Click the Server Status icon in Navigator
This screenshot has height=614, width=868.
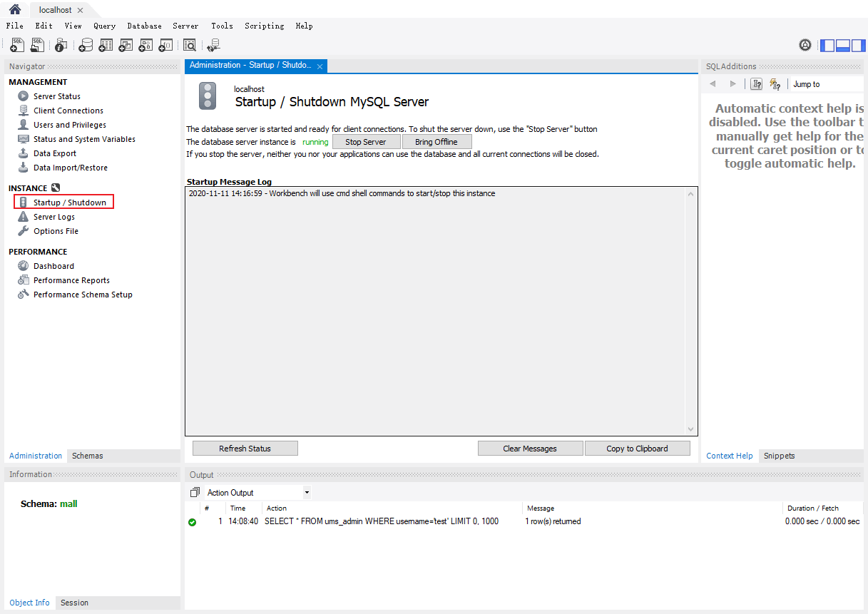[x=24, y=96]
